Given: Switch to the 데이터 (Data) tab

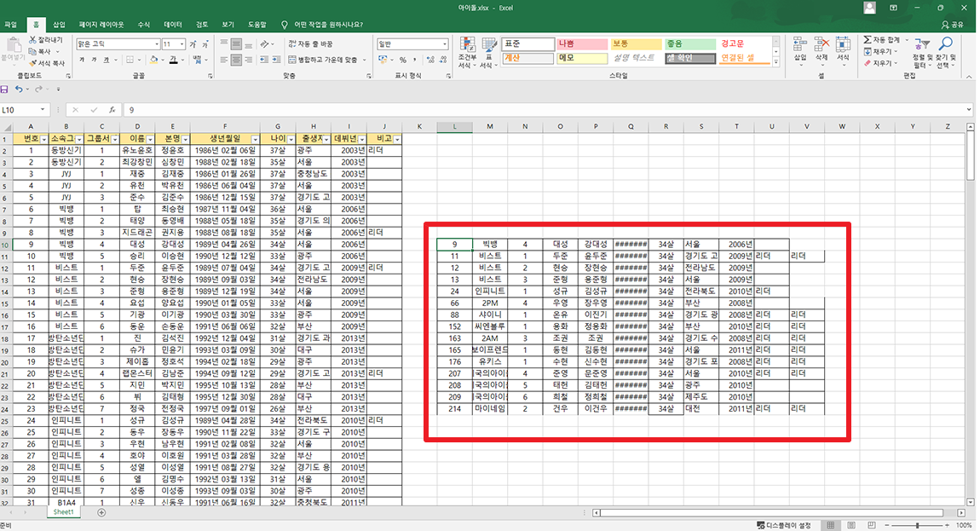Looking at the screenshot, I should pos(172,25).
